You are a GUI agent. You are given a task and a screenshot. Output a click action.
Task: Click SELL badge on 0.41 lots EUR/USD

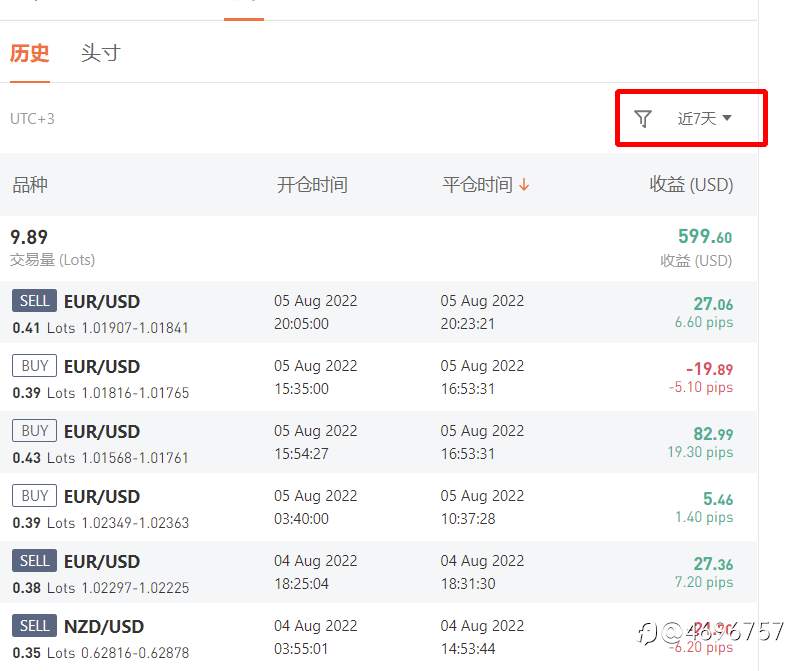34,301
